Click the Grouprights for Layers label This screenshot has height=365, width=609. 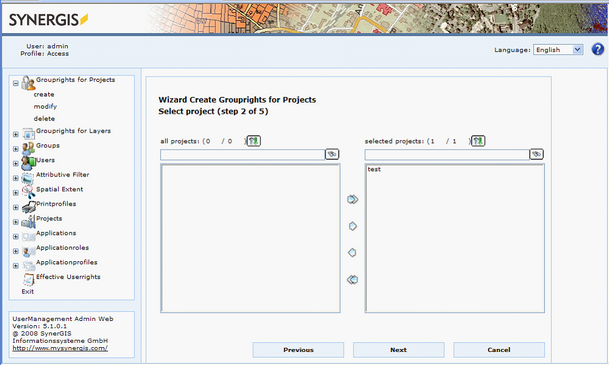pos(73,131)
